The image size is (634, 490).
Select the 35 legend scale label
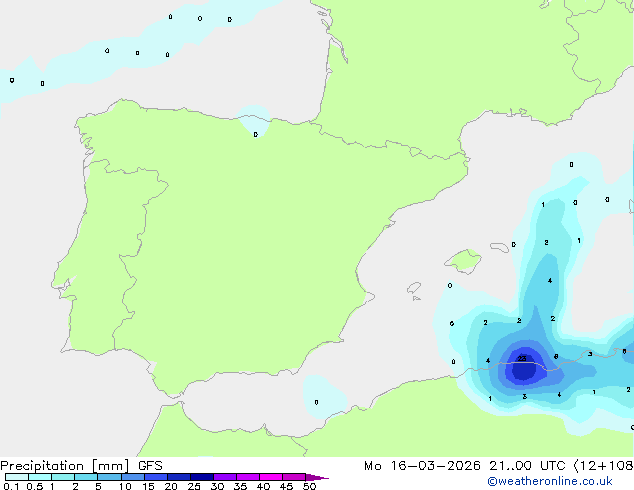pyautogui.click(x=240, y=486)
